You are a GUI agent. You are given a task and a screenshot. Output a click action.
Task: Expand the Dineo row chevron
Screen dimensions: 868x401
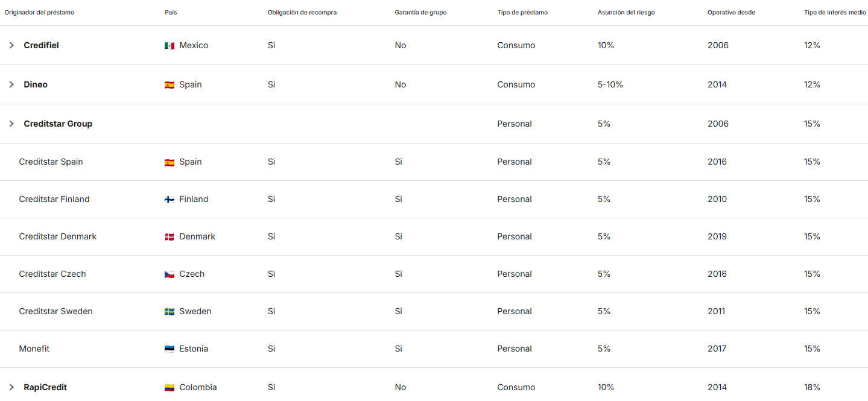click(x=11, y=84)
